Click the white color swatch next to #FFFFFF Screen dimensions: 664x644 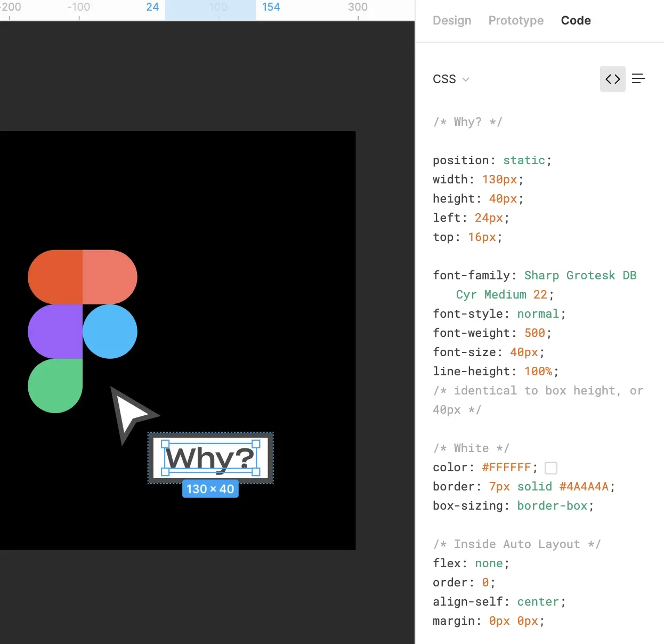click(551, 468)
